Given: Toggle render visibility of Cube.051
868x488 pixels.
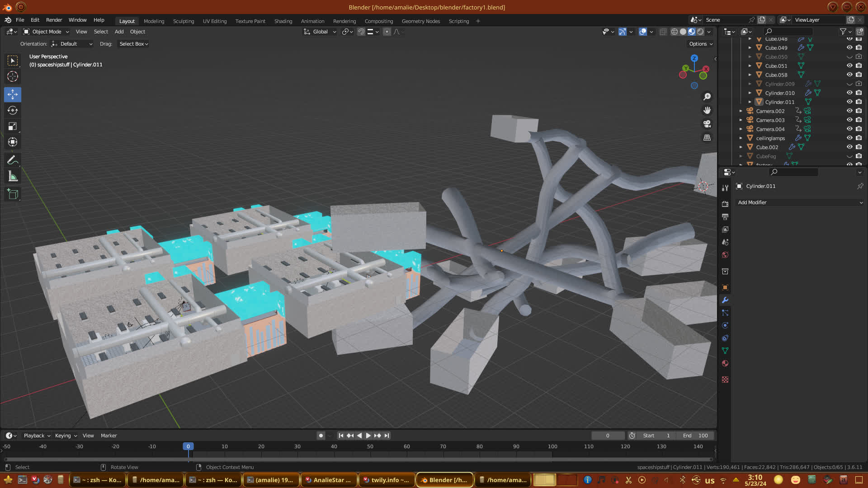Looking at the screenshot, I should 859,66.
